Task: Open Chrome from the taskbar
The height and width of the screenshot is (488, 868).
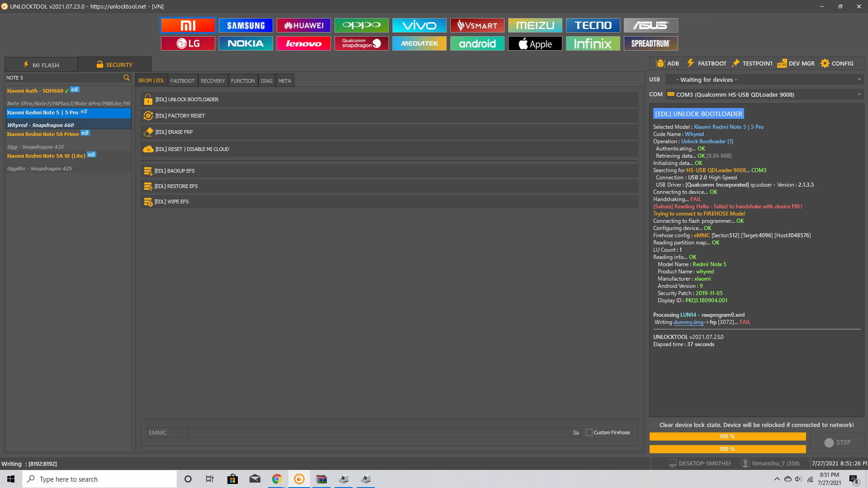Action: pos(277,479)
